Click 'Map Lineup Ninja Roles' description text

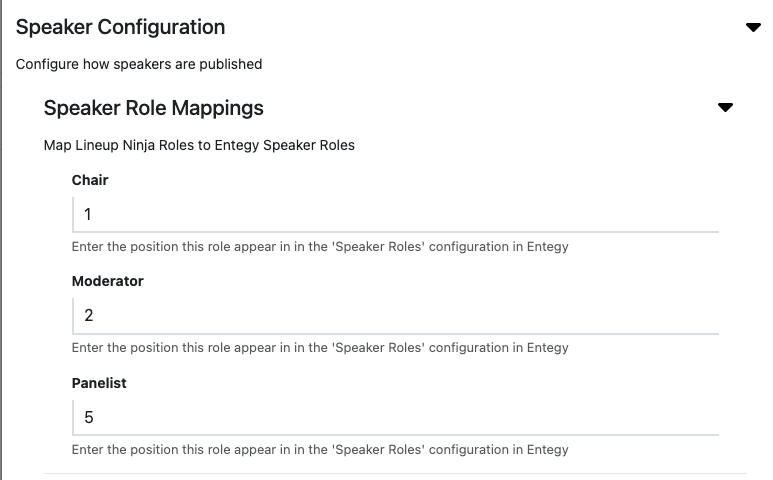coord(199,145)
